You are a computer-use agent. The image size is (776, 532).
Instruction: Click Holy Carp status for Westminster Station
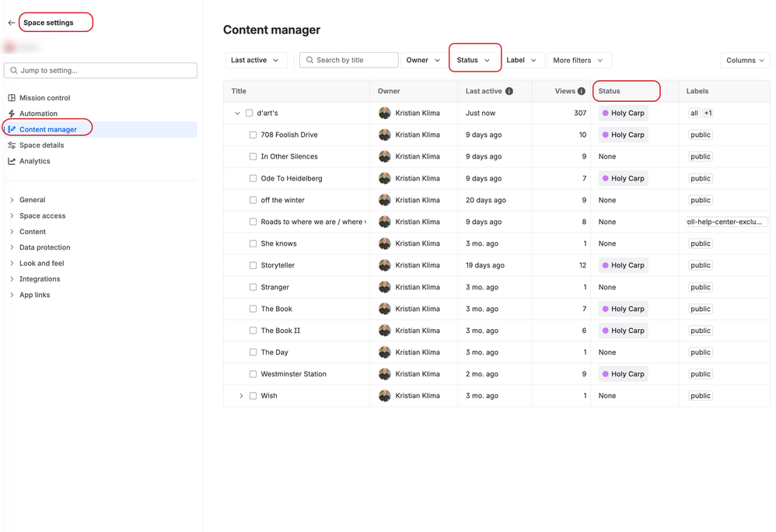point(623,374)
